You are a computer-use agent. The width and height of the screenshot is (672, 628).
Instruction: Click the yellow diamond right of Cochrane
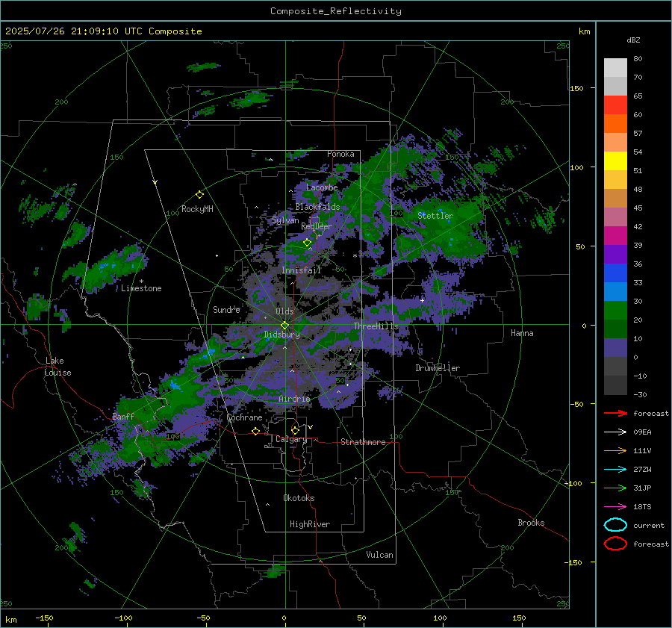point(255,431)
